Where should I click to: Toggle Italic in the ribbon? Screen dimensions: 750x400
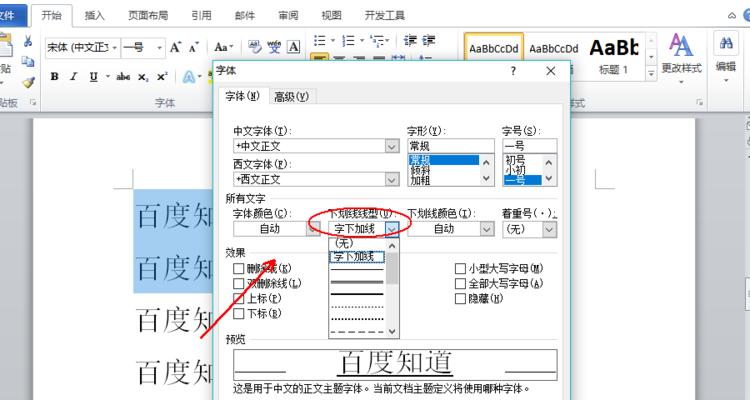(74, 77)
